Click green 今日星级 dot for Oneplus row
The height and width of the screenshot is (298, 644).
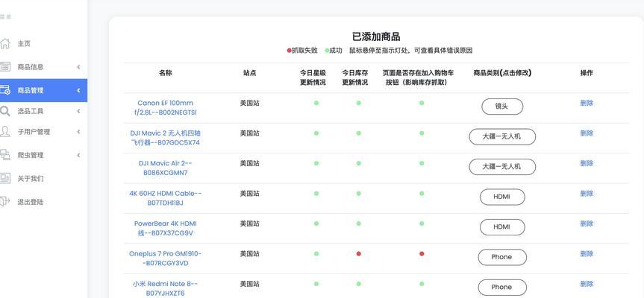316,254
